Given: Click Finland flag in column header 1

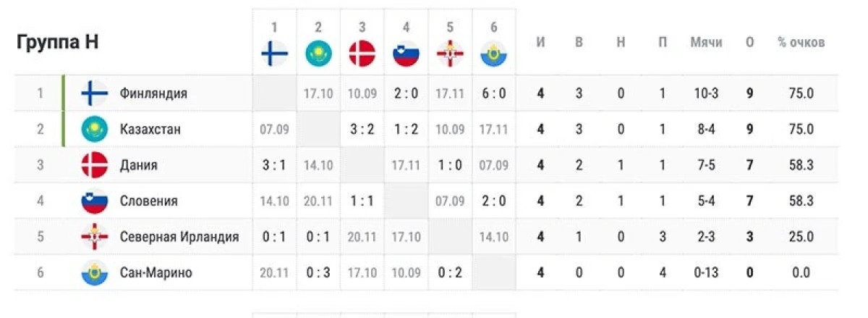Looking at the screenshot, I should click(274, 54).
